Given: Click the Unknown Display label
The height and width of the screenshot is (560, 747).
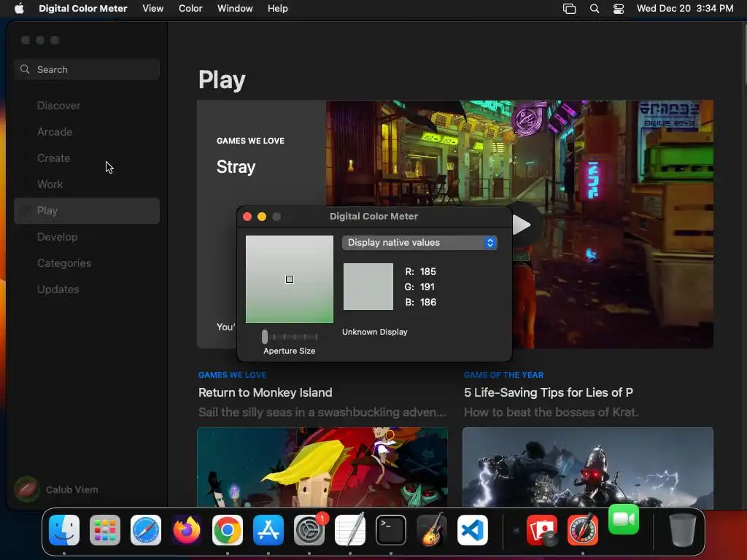Looking at the screenshot, I should point(374,332).
